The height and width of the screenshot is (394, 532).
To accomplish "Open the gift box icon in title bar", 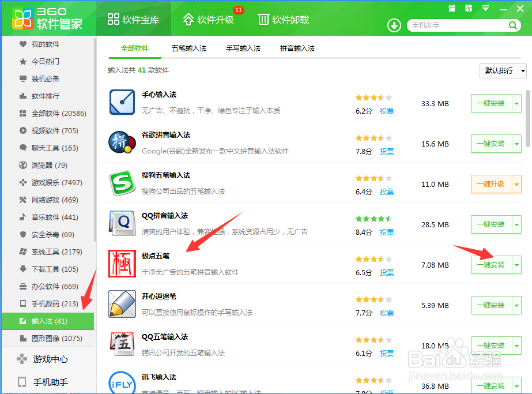I will pos(451,8).
